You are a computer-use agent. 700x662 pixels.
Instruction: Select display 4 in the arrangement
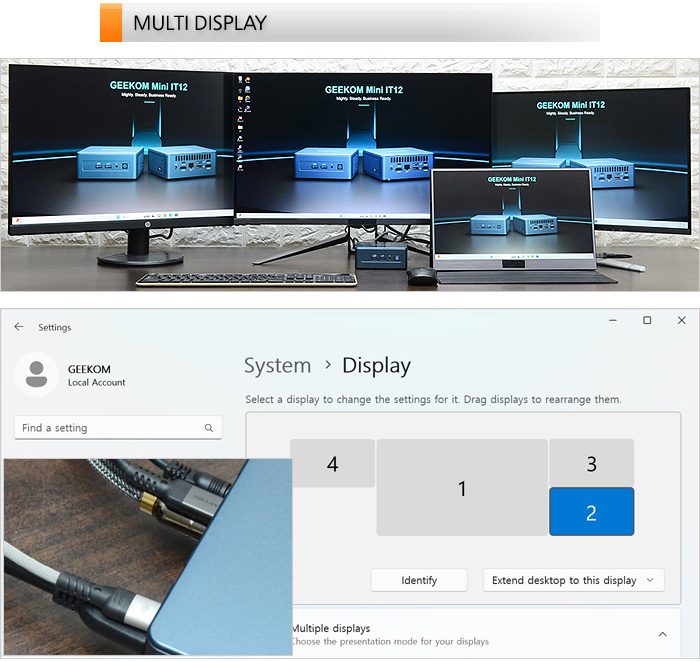tap(333, 463)
